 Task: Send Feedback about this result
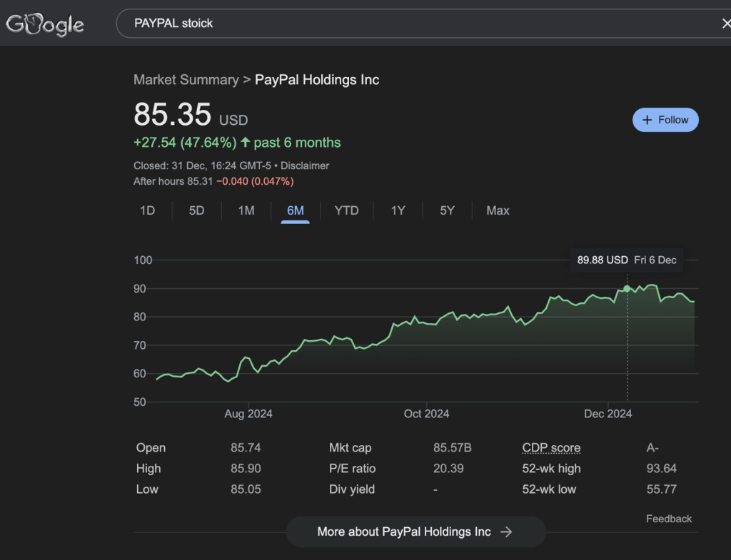(x=668, y=519)
